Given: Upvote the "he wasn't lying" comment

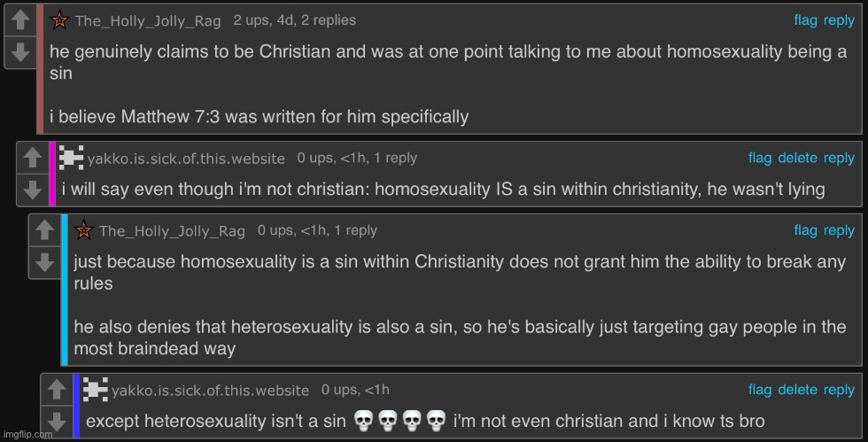Looking at the screenshot, I should (32, 159).
